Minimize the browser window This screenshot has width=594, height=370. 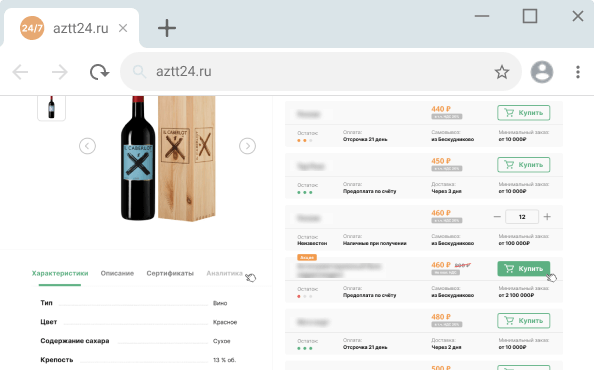tap(482, 16)
